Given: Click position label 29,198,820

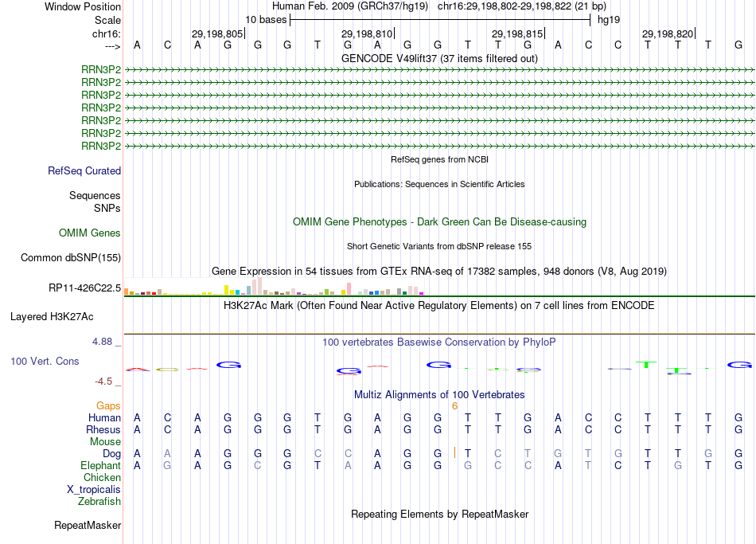Looking at the screenshot, I should [x=668, y=33].
